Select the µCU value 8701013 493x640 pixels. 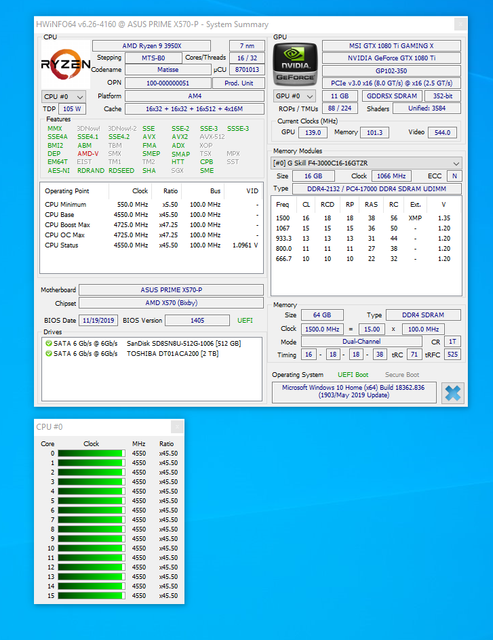pyautogui.click(x=247, y=69)
